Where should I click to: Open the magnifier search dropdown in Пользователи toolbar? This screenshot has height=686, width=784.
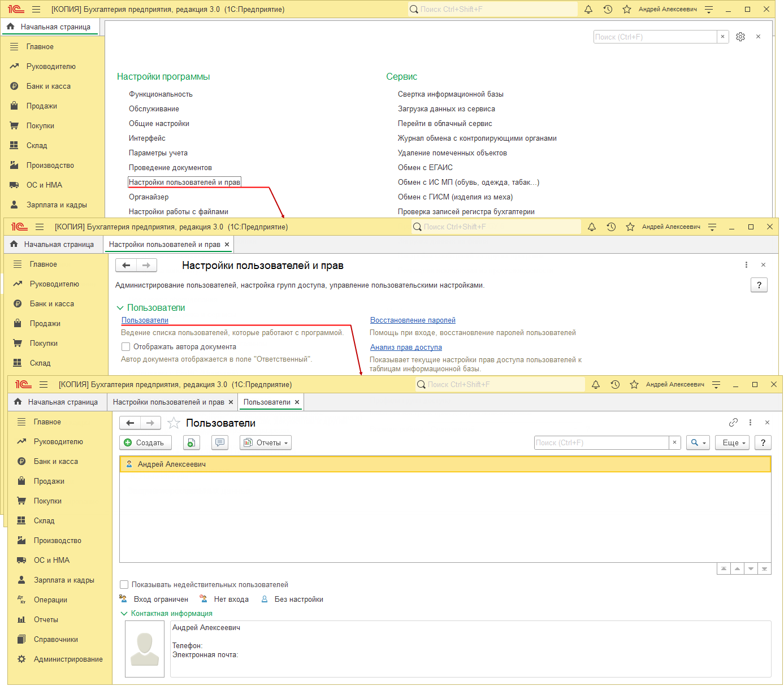coord(698,443)
